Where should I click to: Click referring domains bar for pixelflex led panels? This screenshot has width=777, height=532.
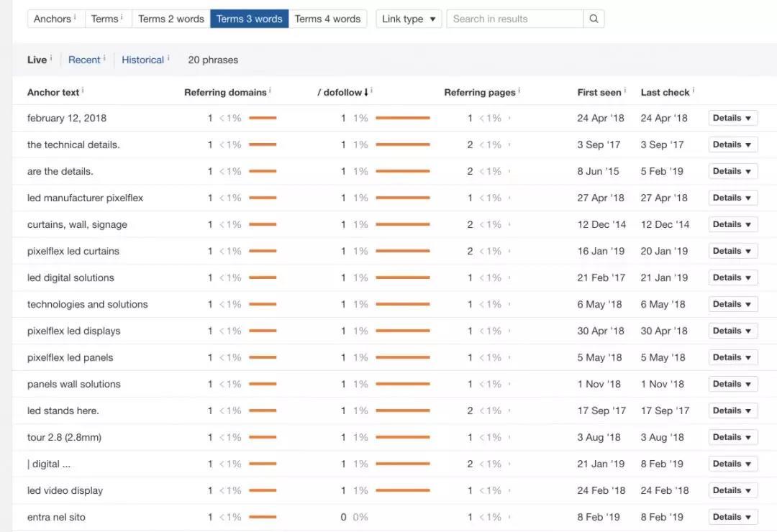(x=263, y=357)
